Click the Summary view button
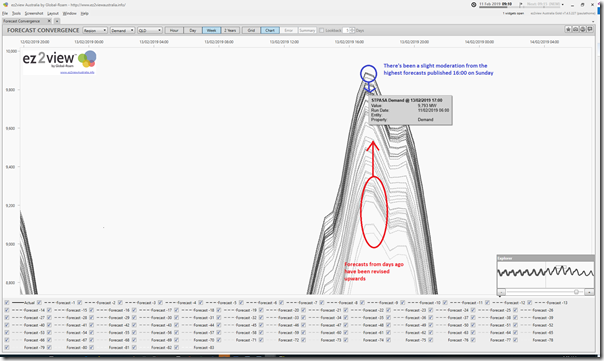Screen dimensions: 604x361 [x=307, y=30]
